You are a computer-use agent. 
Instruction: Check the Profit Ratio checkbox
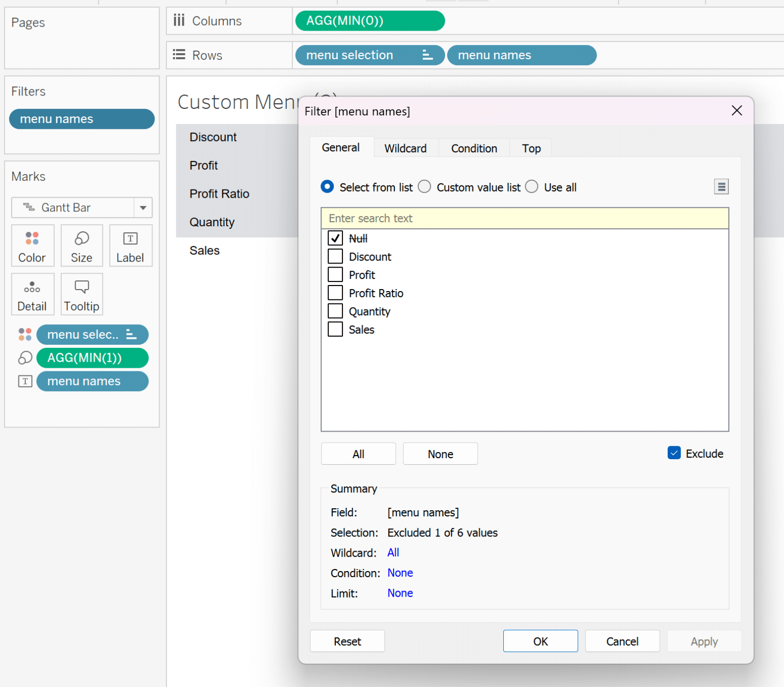point(335,293)
